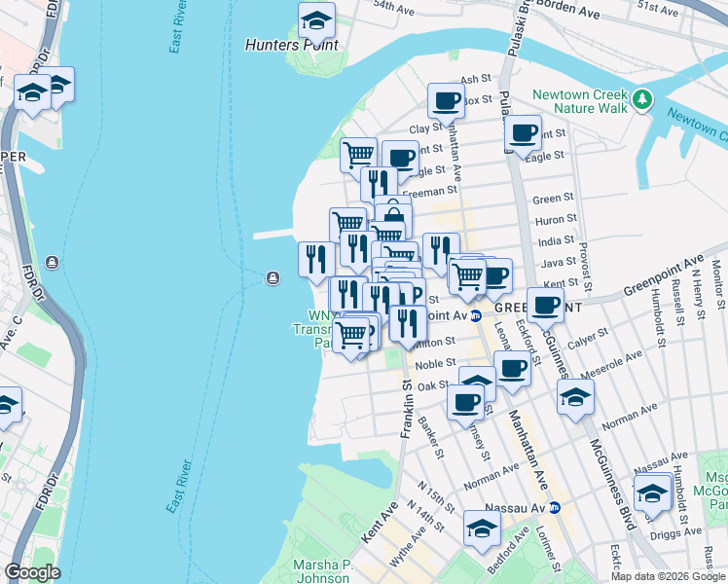Click the Google logo
The image size is (728, 584).
pos(32,572)
